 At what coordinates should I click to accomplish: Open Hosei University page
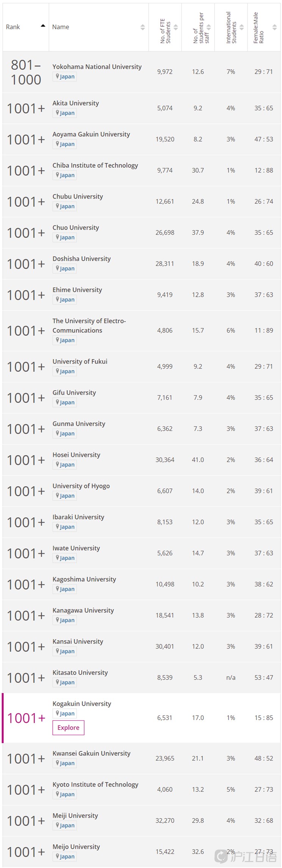coord(76,455)
